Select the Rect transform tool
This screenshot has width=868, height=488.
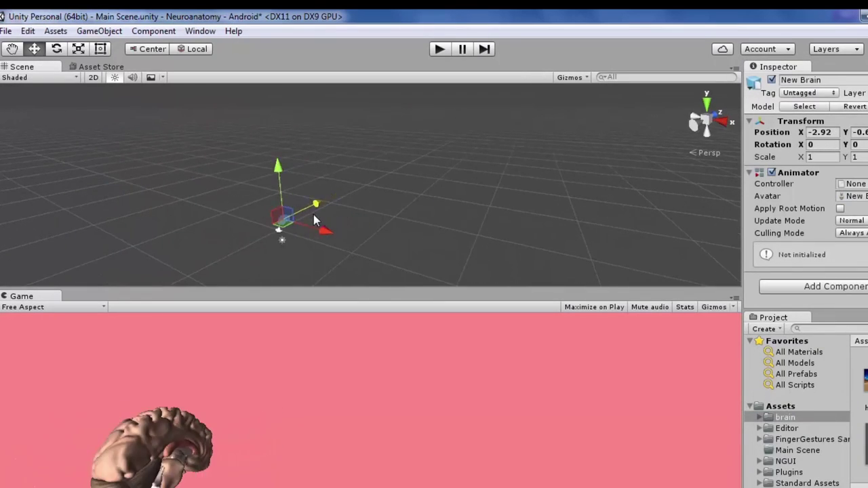tap(100, 49)
